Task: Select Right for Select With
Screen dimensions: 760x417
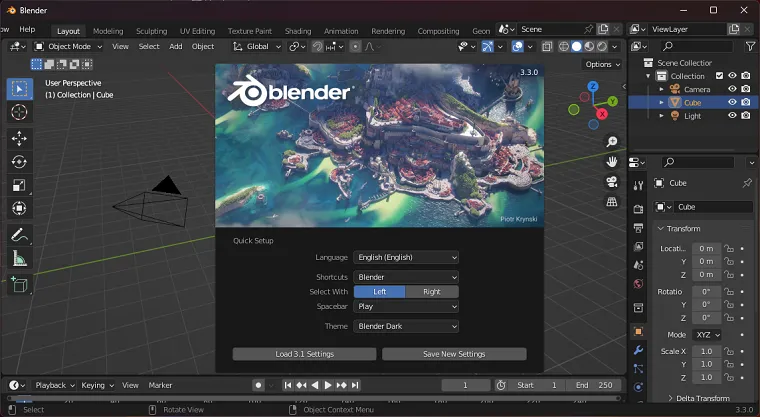Action: 431,291
